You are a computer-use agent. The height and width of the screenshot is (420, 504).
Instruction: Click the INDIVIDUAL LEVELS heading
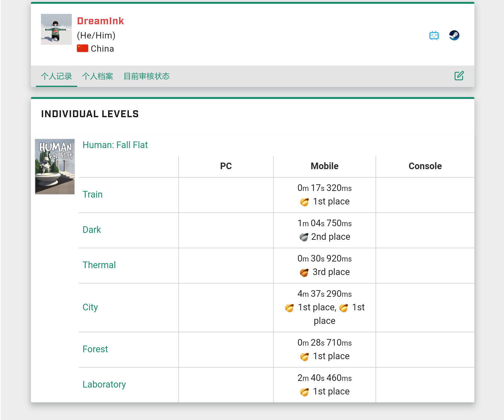click(x=90, y=114)
